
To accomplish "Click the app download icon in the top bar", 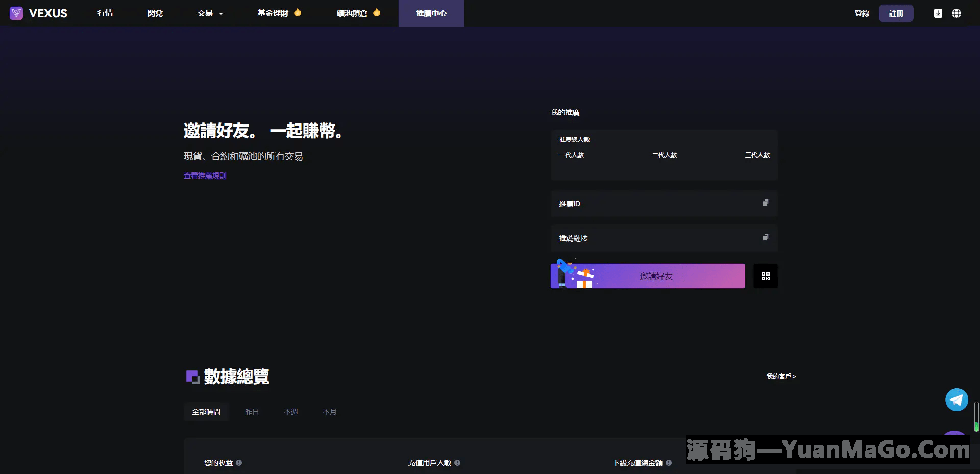I will pyautogui.click(x=938, y=13).
